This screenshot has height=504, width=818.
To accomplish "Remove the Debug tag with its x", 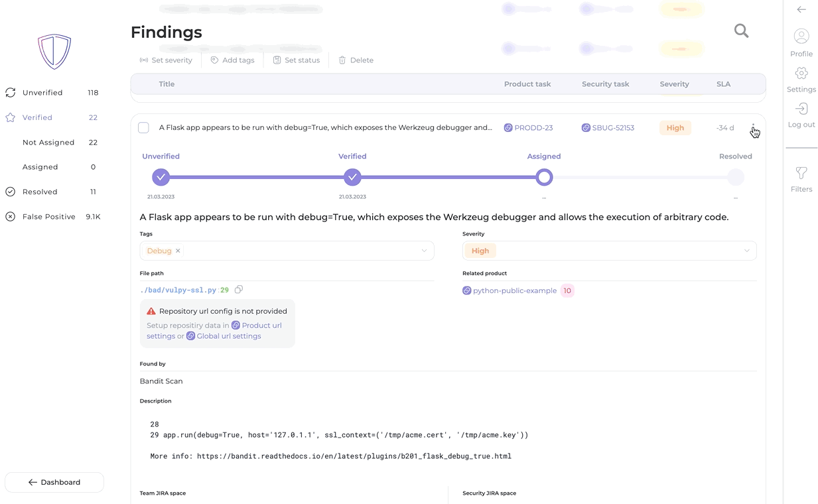I will [178, 251].
